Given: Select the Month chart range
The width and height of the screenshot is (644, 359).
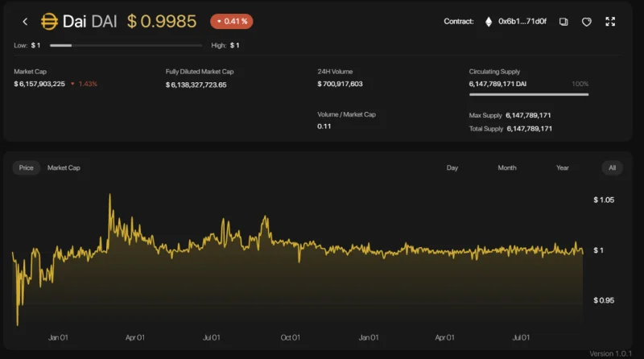Looking at the screenshot, I should click(x=507, y=167).
